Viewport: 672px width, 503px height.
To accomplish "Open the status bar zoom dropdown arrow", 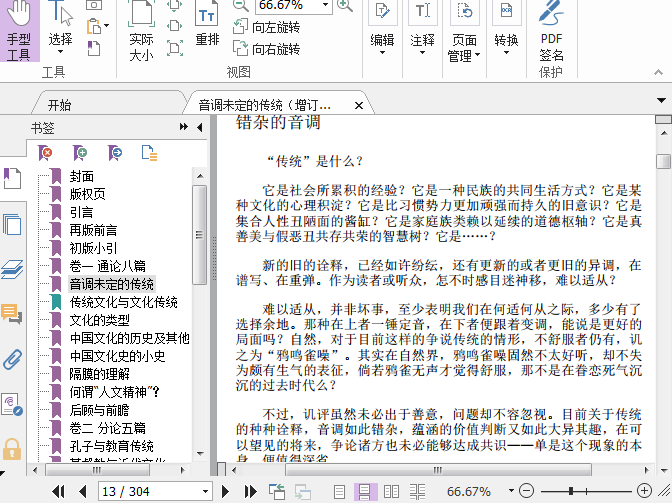I will click(x=511, y=491).
